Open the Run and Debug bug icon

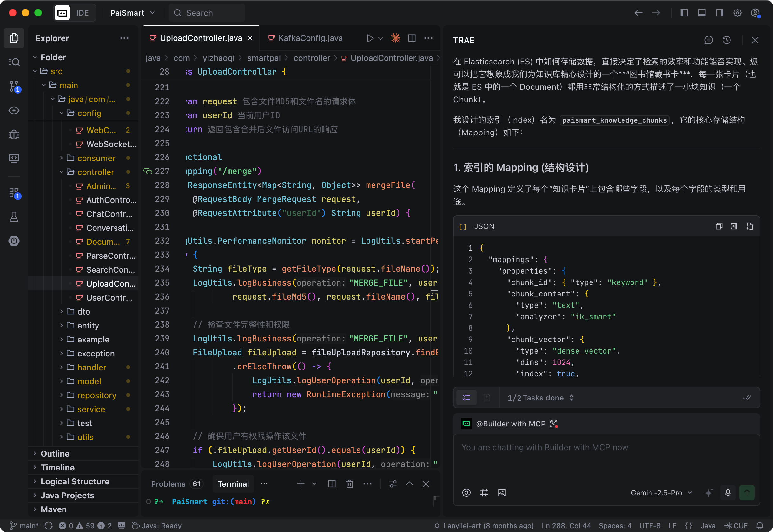[14, 135]
